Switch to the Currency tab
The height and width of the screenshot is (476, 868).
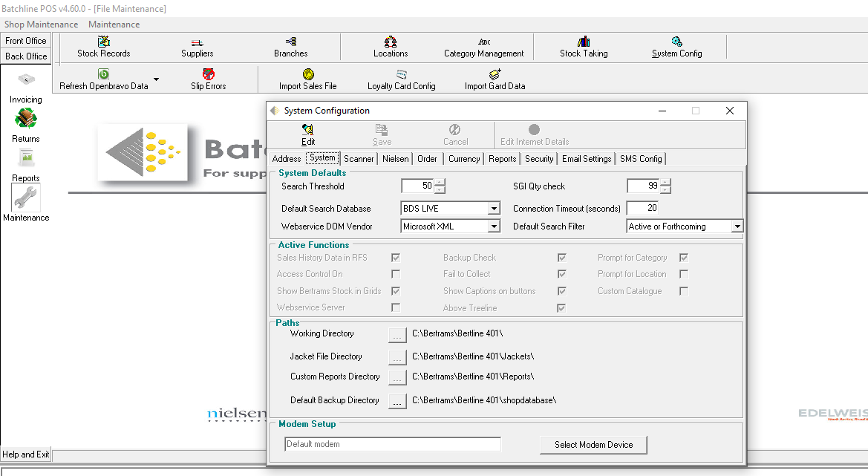click(x=464, y=159)
